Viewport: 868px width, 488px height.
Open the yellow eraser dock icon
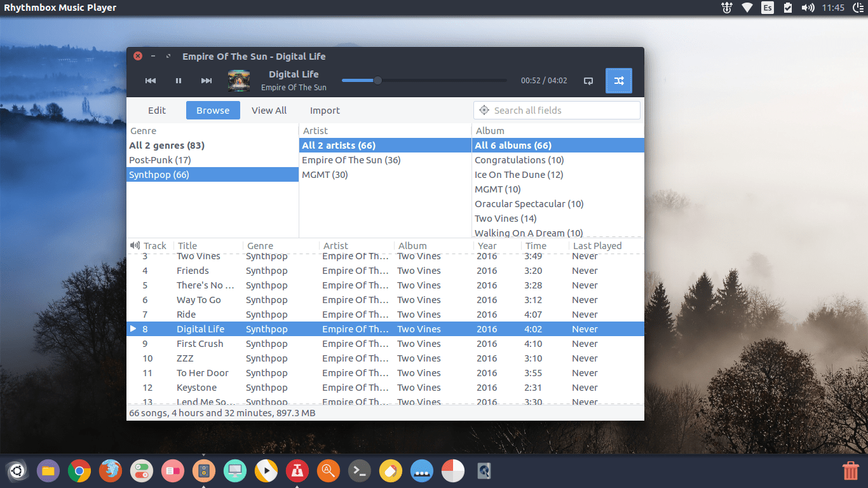coord(391,471)
